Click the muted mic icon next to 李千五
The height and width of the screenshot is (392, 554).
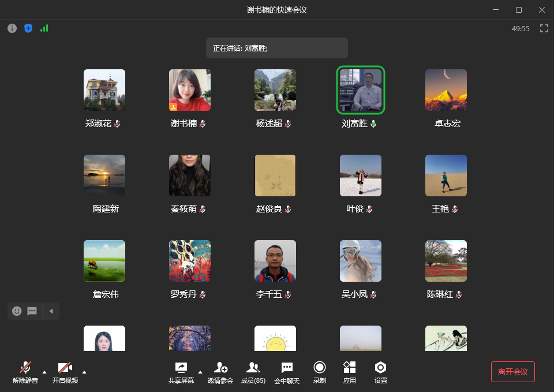pos(288,295)
